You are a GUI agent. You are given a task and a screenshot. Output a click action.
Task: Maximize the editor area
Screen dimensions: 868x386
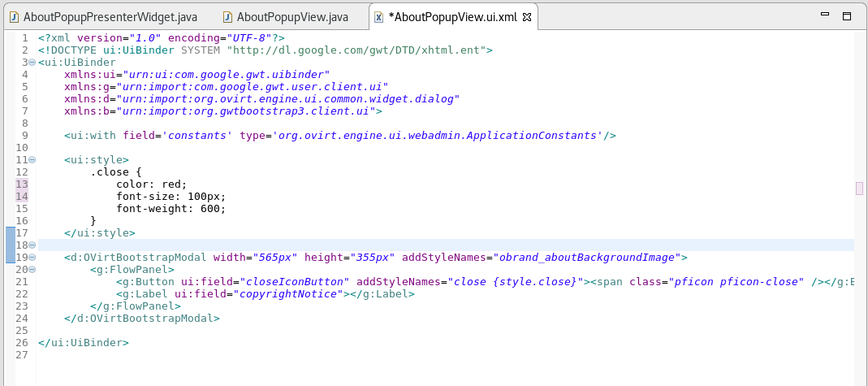tap(846, 16)
